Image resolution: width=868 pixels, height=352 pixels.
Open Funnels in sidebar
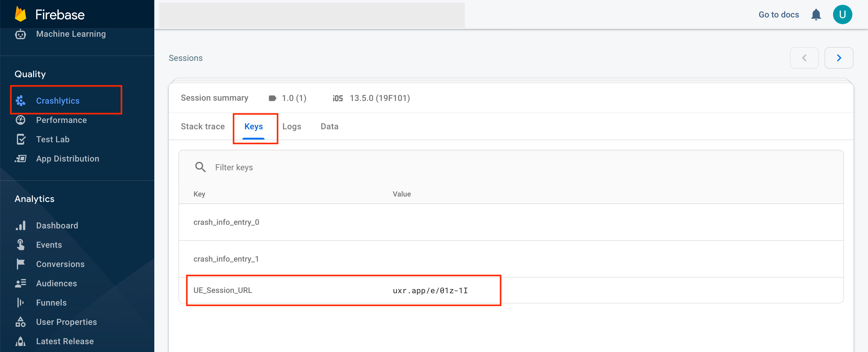click(x=51, y=303)
